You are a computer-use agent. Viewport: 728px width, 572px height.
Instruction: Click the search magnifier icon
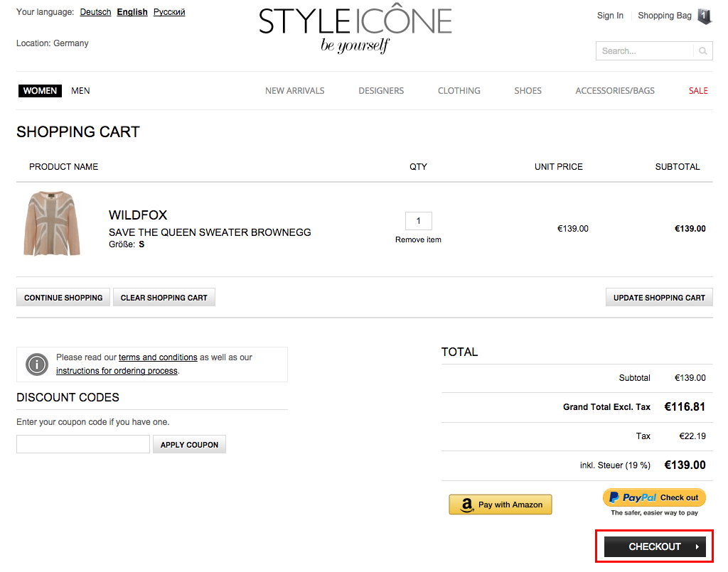[703, 51]
